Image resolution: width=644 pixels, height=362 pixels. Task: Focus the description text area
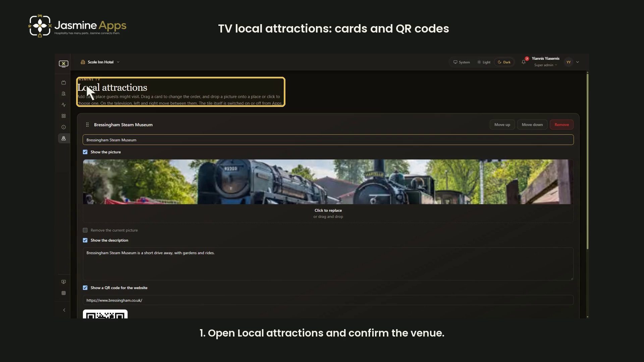[x=328, y=264]
